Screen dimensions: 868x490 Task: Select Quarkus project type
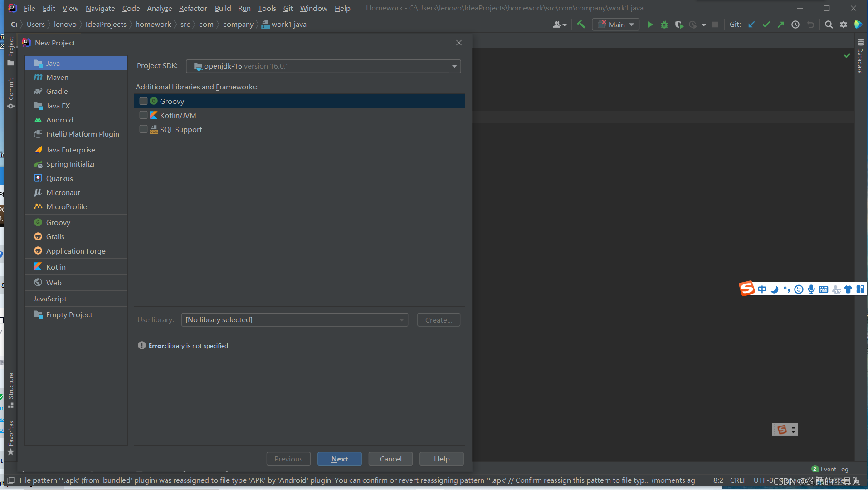(x=76, y=178)
